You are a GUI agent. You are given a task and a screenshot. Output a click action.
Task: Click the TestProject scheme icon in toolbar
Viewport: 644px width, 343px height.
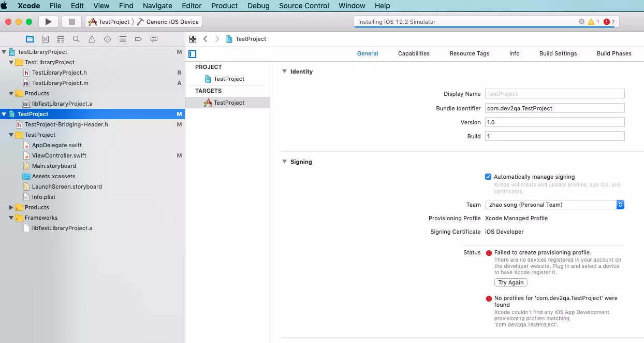click(x=93, y=22)
